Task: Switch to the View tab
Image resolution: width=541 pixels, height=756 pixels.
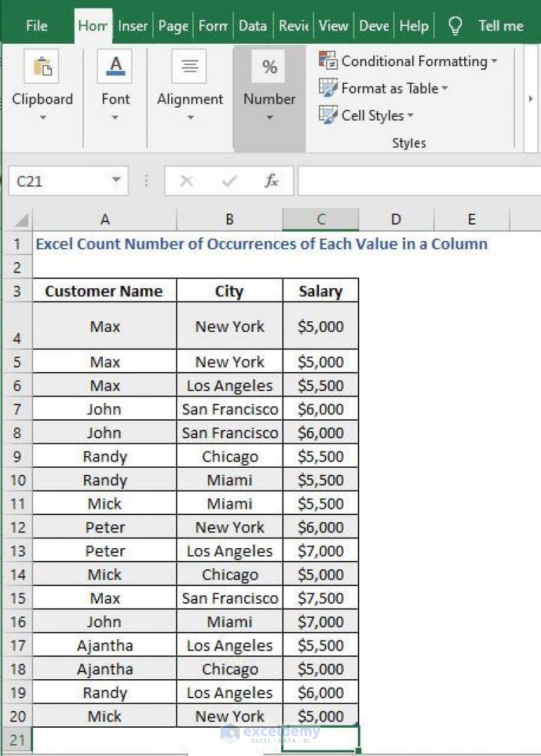Action: tap(333, 25)
